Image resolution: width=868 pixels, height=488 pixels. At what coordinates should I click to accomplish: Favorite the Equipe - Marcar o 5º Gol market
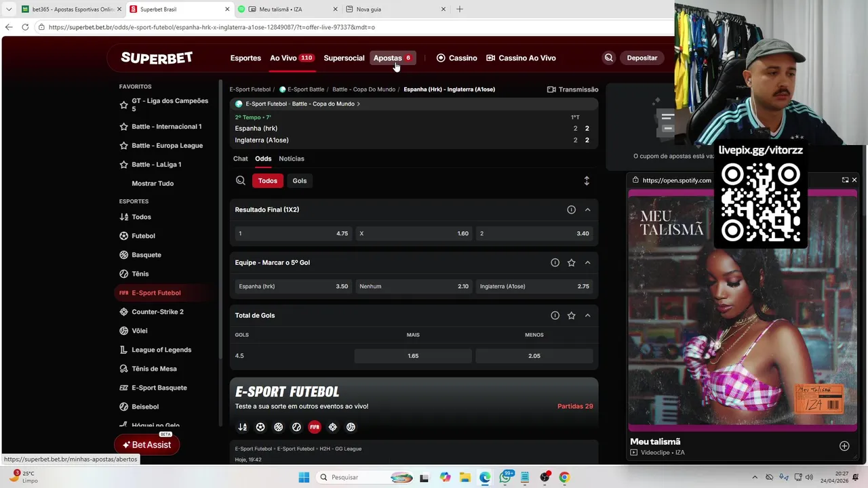[x=571, y=263]
